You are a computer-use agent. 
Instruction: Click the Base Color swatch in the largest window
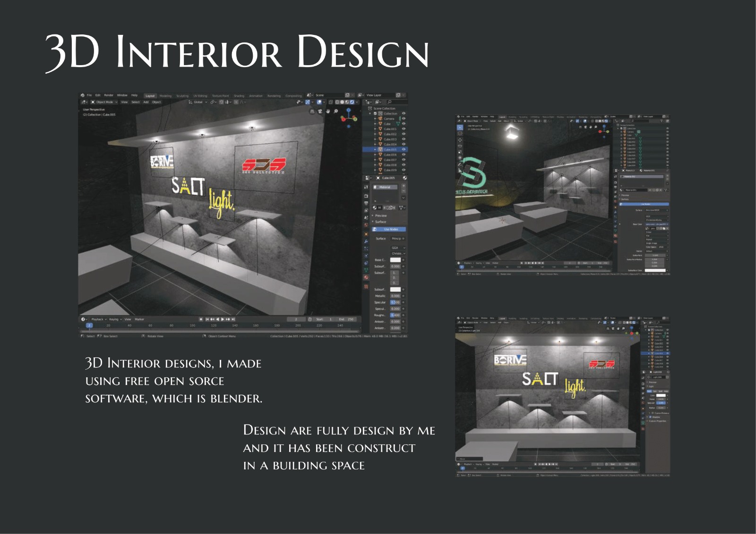click(395, 260)
